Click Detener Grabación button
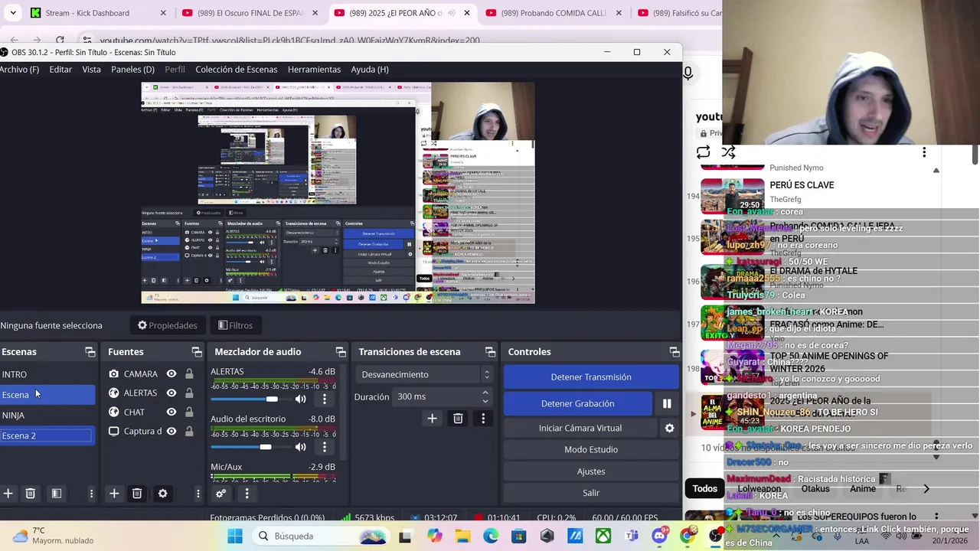This screenshot has height=551, width=980. 577,403
